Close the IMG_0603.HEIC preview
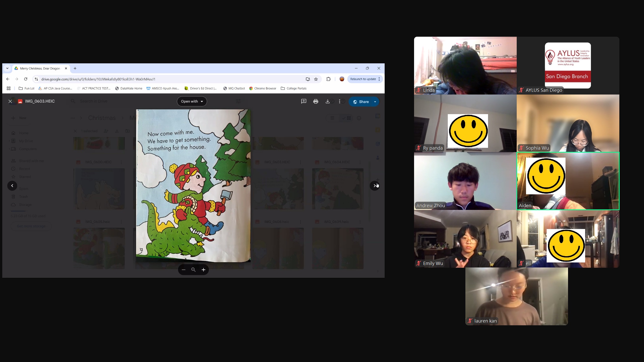Screen dimensions: 644x362 coord(10,101)
